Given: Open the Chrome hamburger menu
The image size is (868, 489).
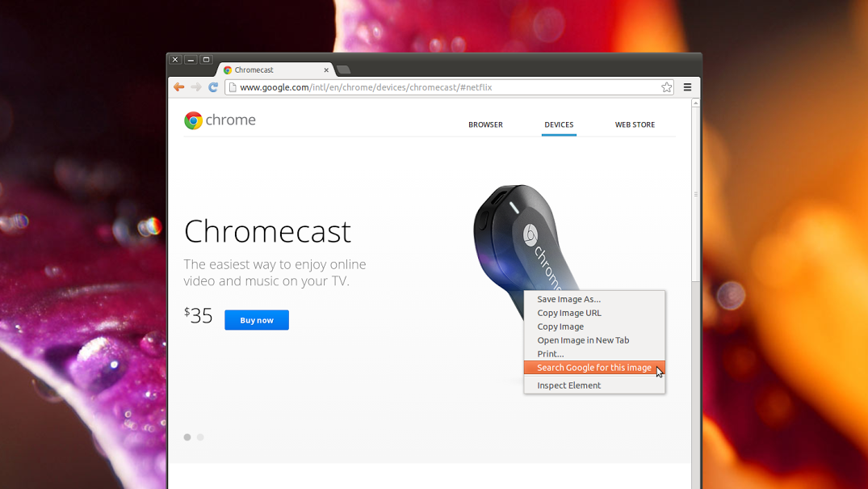Looking at the screenshot, I should (687, 87).
